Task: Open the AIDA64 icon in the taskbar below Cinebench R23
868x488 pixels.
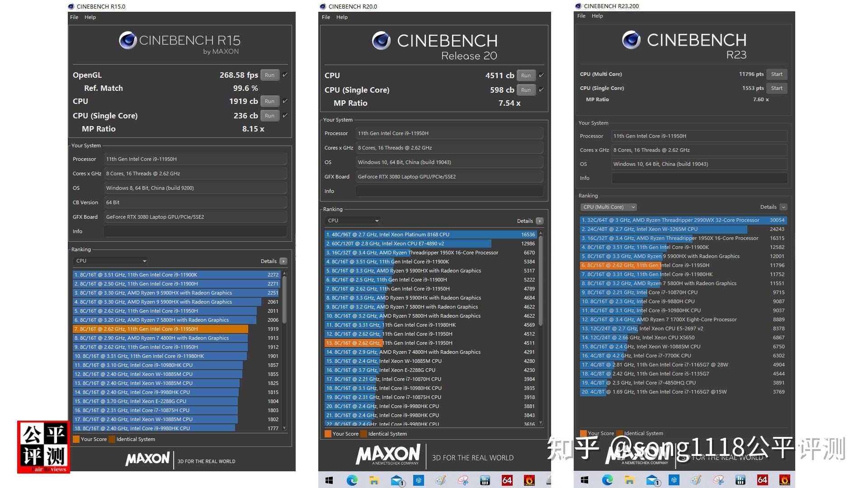Action: click(763, 479)
